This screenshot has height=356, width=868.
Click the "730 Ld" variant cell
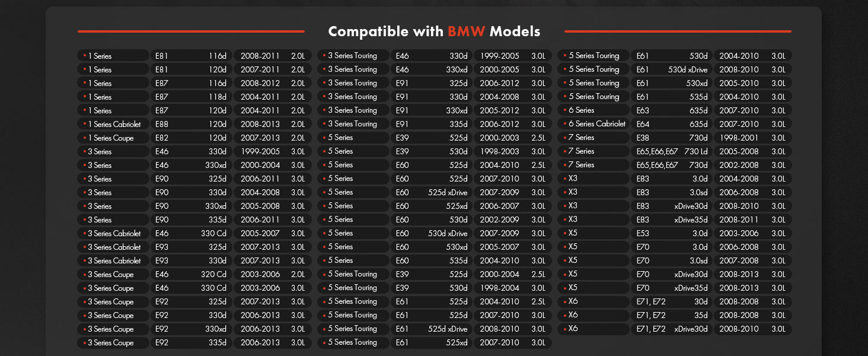coord(696,151)
